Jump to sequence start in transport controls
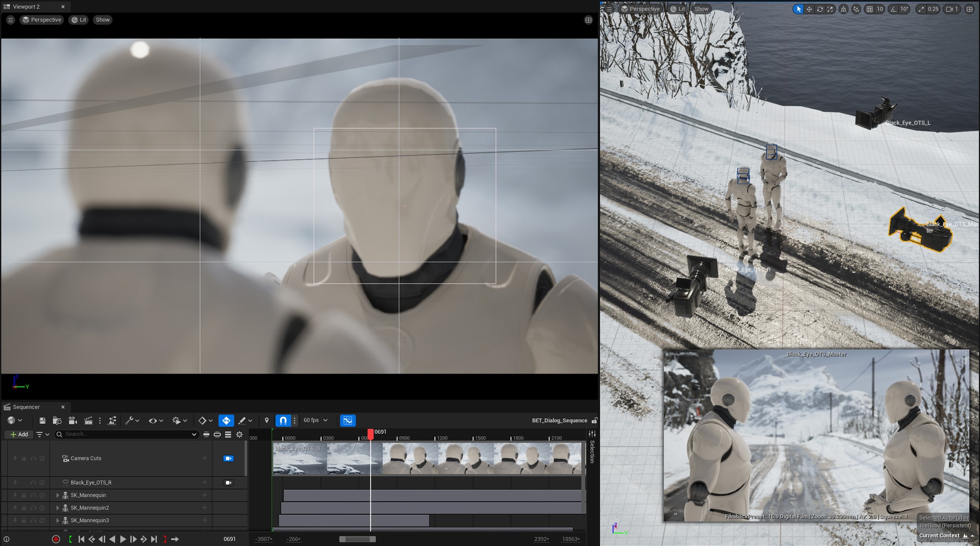980x546 pixels. 81,539
